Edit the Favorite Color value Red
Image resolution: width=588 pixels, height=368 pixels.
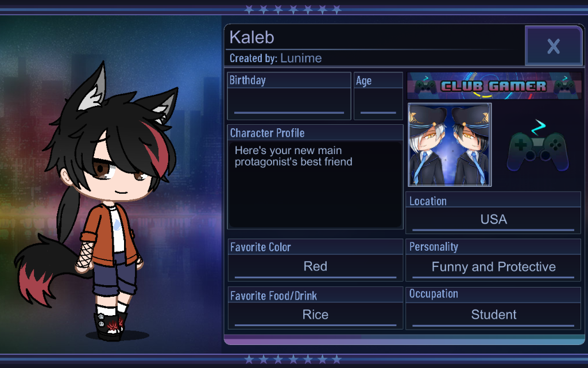click(315, 267)
